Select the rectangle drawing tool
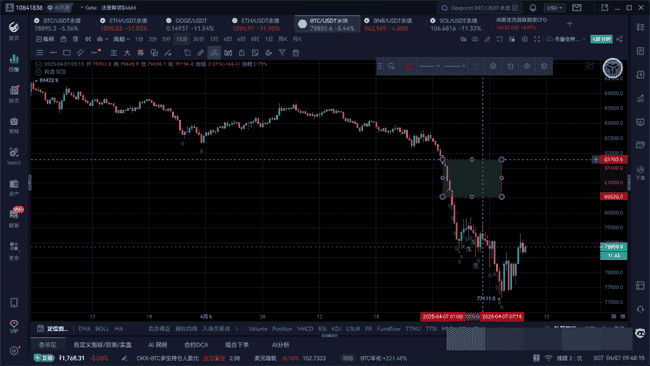 pos(67,53)
